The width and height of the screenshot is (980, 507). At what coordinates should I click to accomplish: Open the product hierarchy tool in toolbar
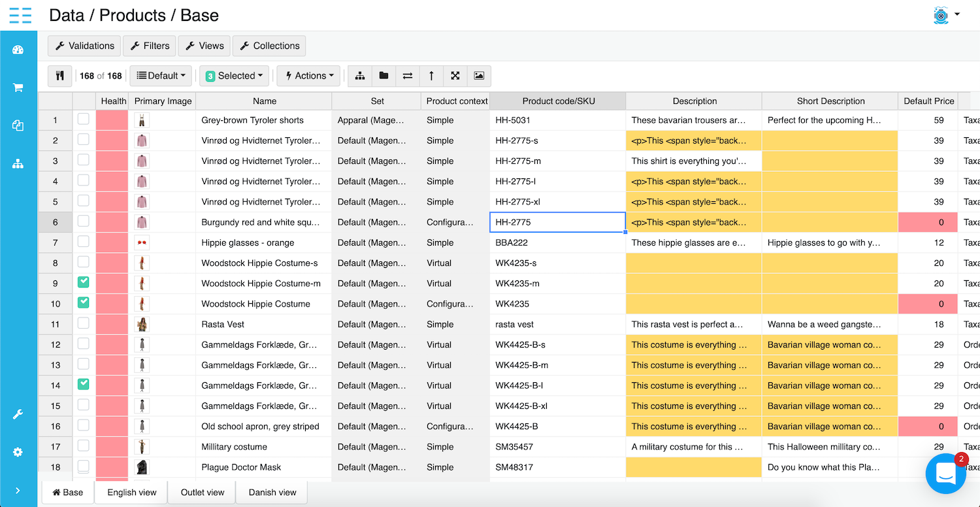[x=359, y=76]
